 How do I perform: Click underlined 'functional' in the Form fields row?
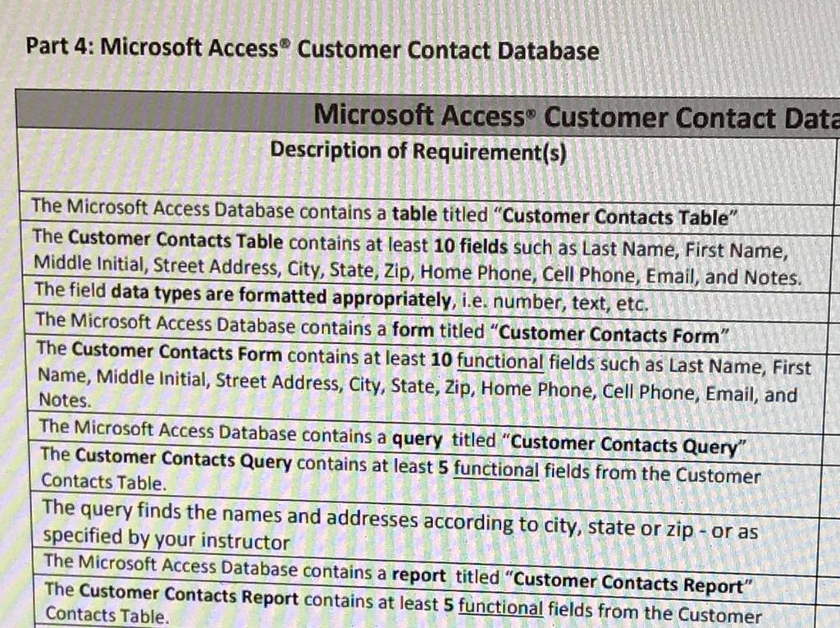click(500, 361)
